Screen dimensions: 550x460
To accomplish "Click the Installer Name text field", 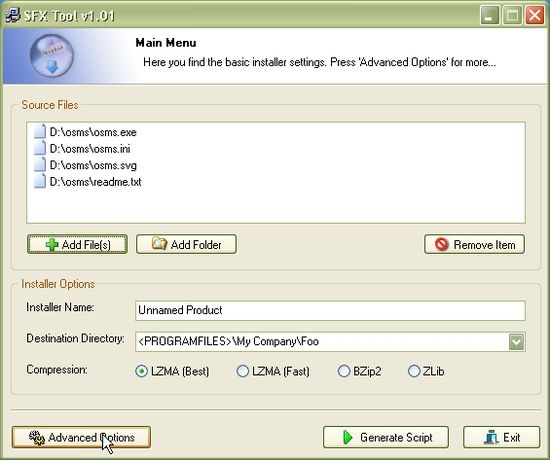I will tap(330, 310).
